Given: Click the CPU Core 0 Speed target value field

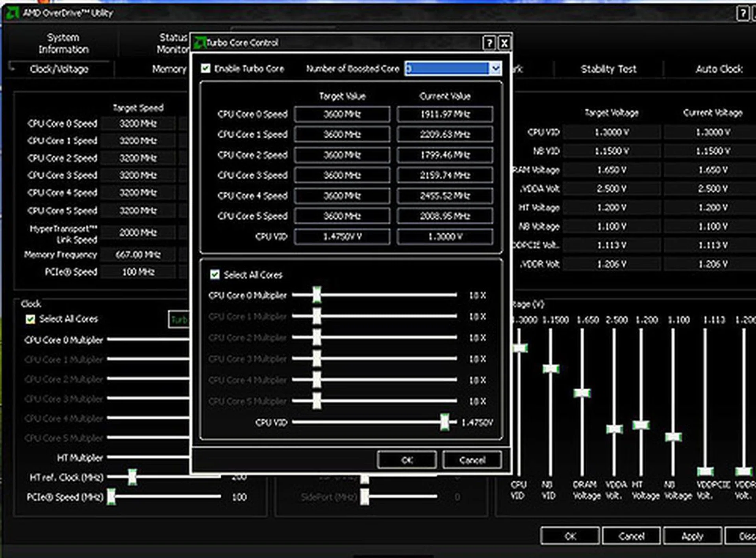Looking at the screenshot, I should point(342,114).
